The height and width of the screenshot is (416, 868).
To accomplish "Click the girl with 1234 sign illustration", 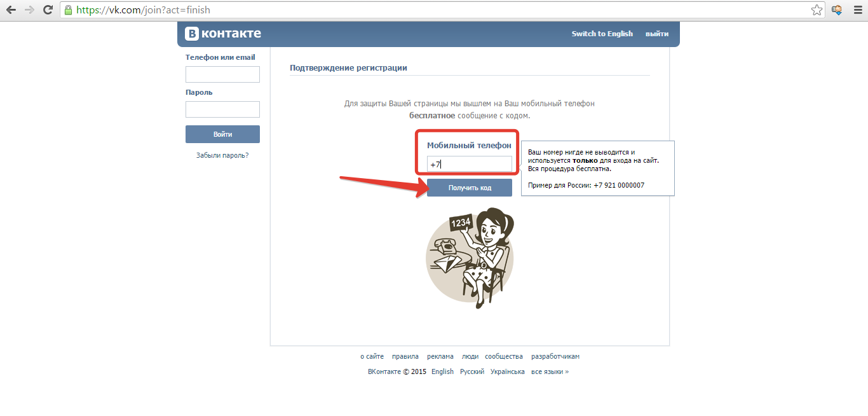I will pos(470,258).
